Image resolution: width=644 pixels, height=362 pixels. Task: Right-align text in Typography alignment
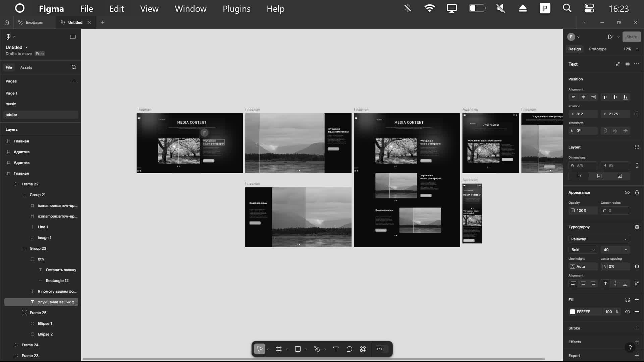coord(593,283)
